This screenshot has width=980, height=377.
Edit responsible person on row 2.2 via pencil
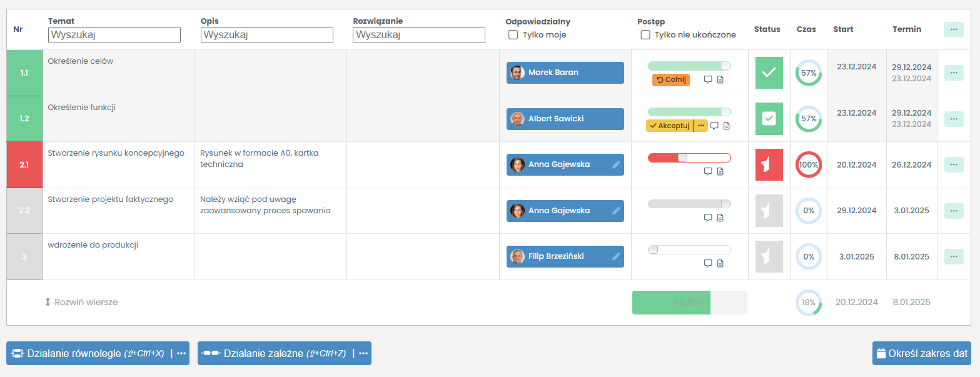coord(616,211)
